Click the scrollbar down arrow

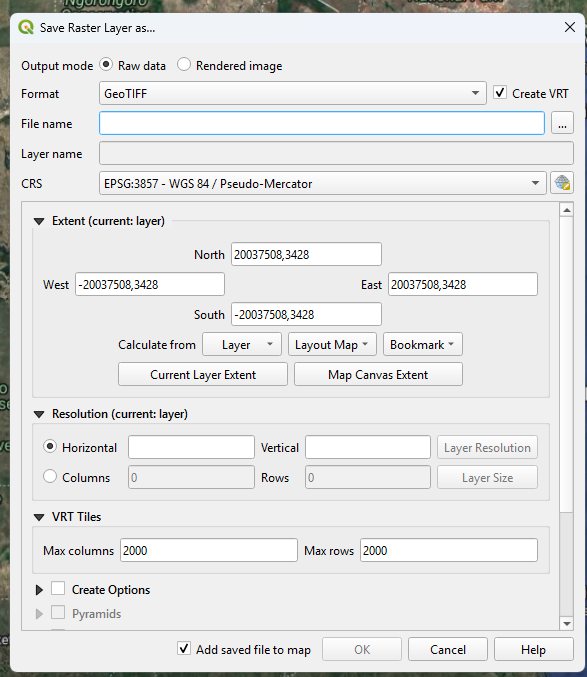click(567, 623)
